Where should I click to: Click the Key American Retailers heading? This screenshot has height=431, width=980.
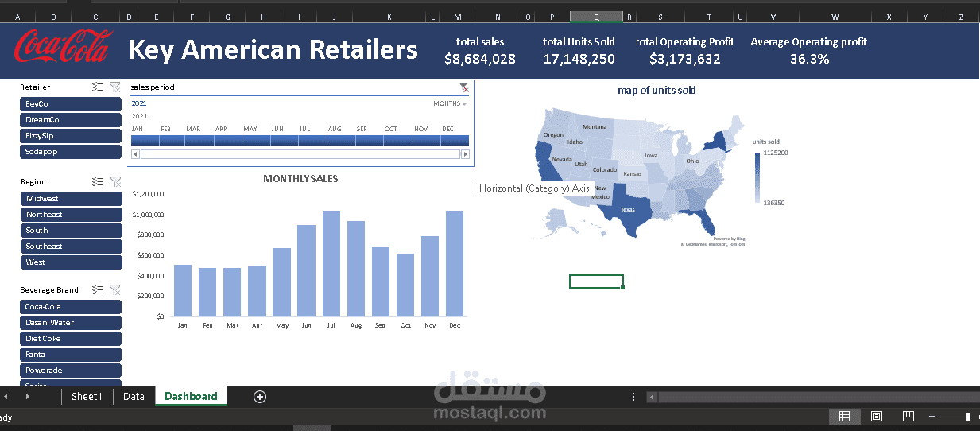coord(273,49)
